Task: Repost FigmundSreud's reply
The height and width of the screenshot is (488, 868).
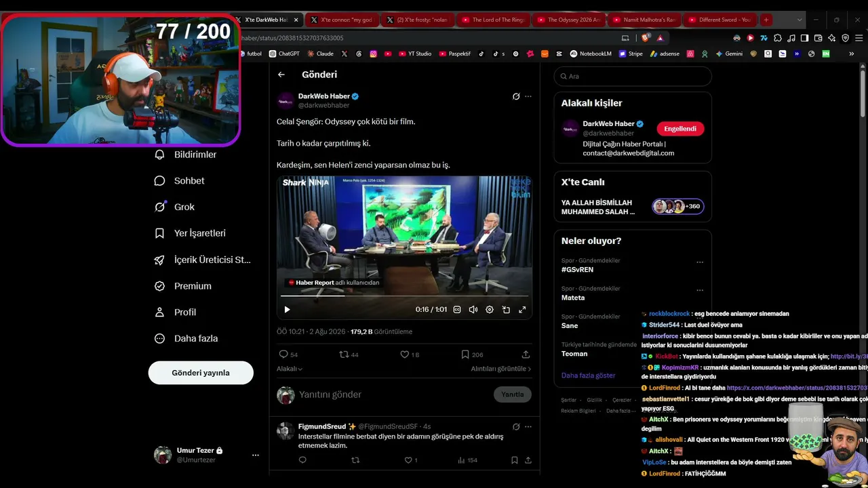Action: 355,460
